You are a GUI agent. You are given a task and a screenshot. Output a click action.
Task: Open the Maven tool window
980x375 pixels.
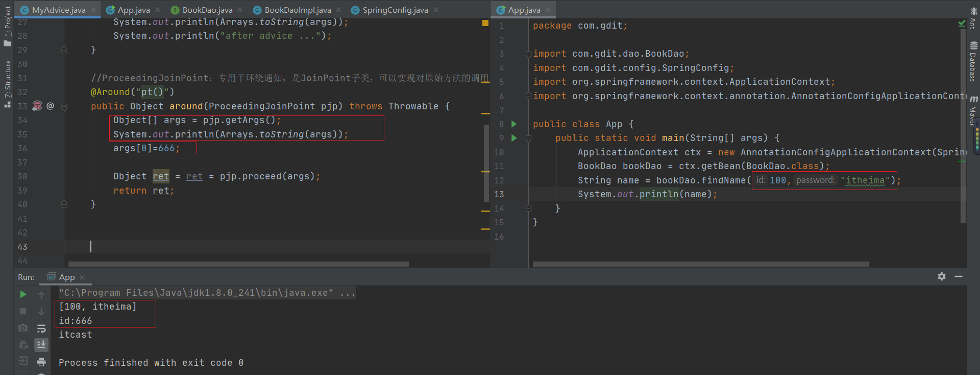click(973, 112)
